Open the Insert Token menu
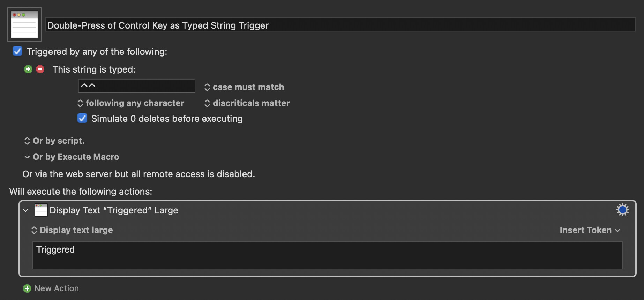Viewport: 644px width, 300px height. point(590,230)
